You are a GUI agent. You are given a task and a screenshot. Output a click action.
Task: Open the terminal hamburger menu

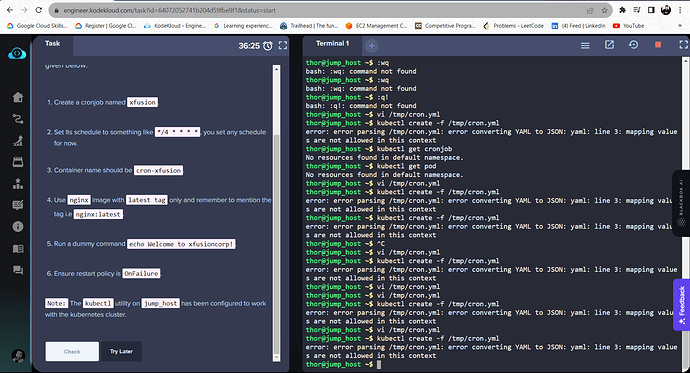585,45
